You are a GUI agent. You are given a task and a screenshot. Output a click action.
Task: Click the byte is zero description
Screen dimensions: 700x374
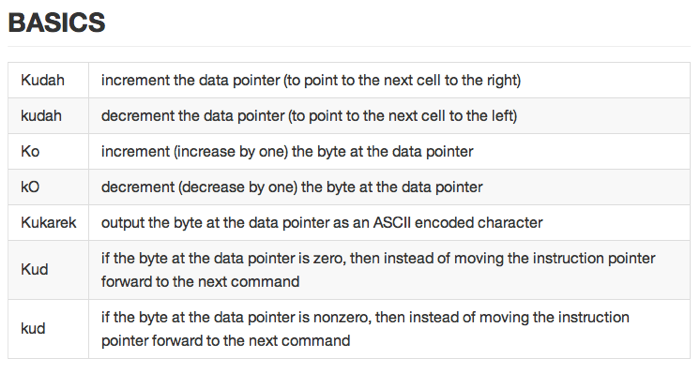click(378, 270)
